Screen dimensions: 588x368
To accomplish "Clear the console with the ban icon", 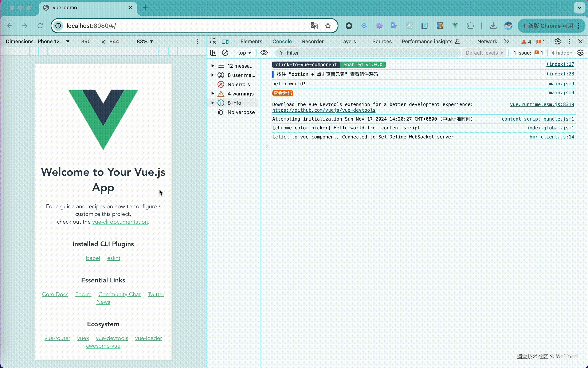I will [x=225, y=53].
